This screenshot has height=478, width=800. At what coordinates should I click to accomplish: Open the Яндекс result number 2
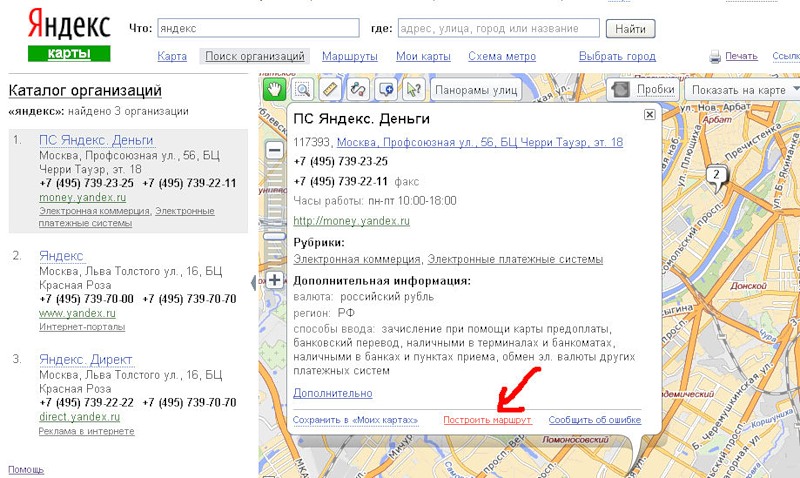(x=61, y=256)
